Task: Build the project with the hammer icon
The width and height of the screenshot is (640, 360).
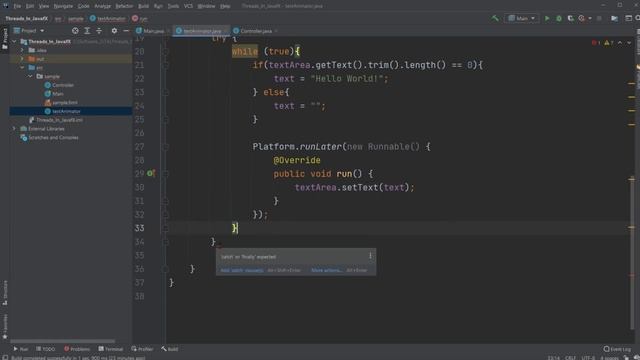Action: point(495,18)
